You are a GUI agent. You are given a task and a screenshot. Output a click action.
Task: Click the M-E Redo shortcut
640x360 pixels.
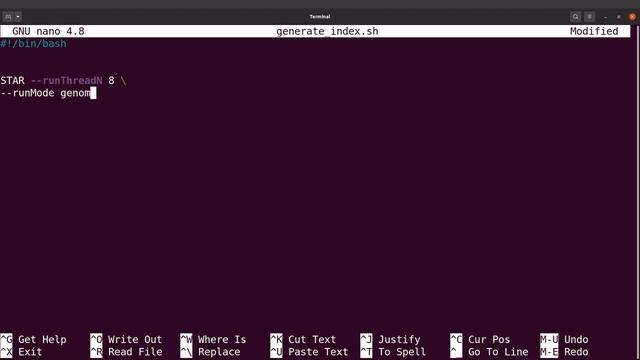564,352
